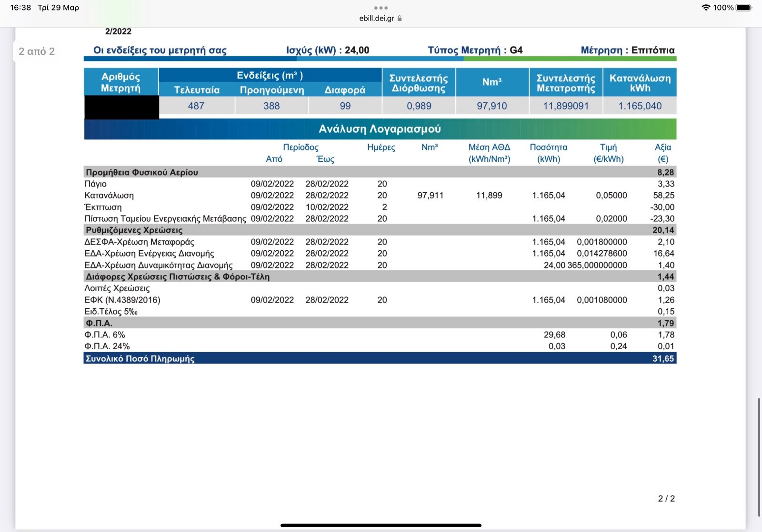This screenshot has height=532, width=762.
Task: Click the '2 / 2' page number footer
Action: click(x=666, y=499)
